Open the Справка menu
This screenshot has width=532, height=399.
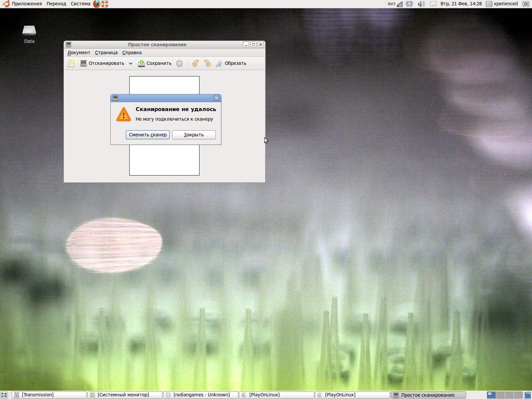(x=132, y=53)
